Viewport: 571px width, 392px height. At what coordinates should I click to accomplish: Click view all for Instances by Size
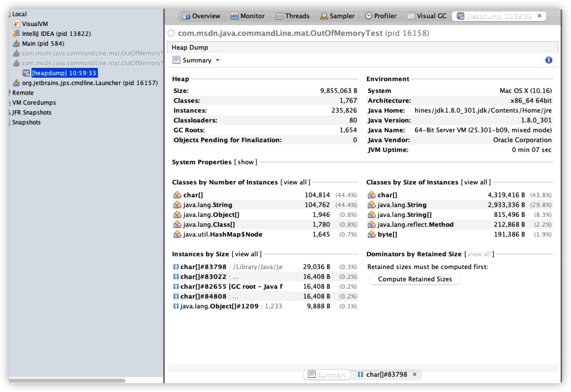pyautogui.click(x=246, y=254)
